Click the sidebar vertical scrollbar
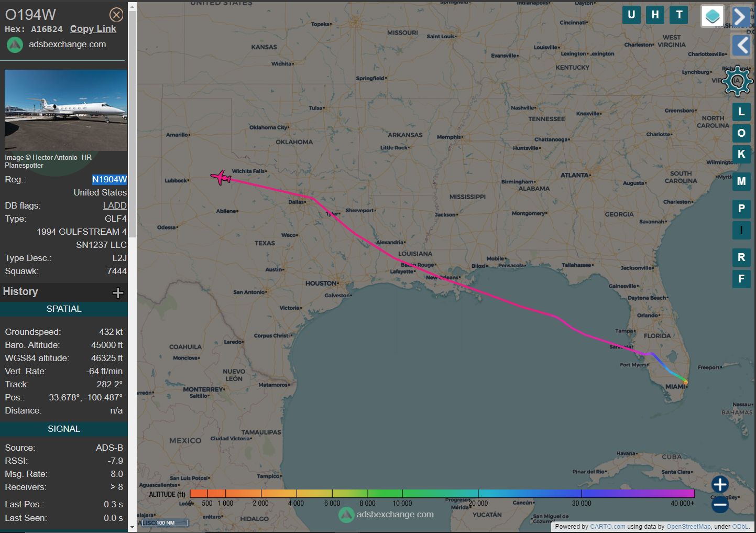This screenshot has width=756, height=533. (132, 123)
